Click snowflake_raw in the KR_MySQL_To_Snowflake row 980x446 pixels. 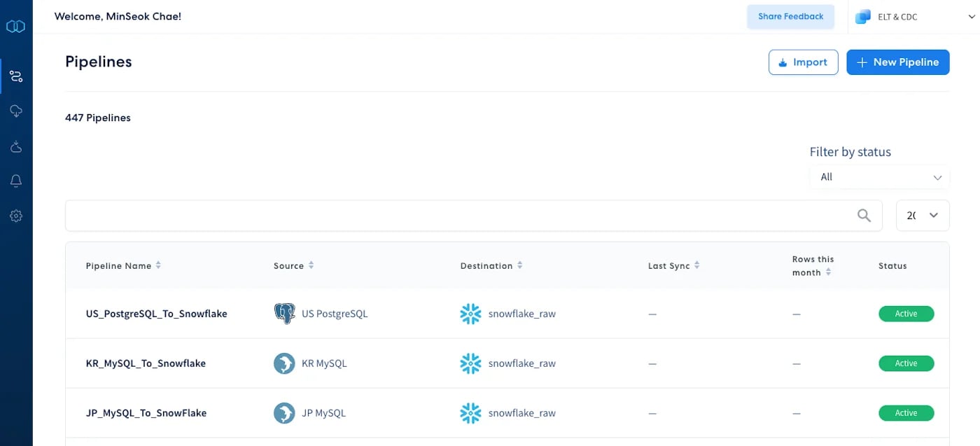point(522,363)
